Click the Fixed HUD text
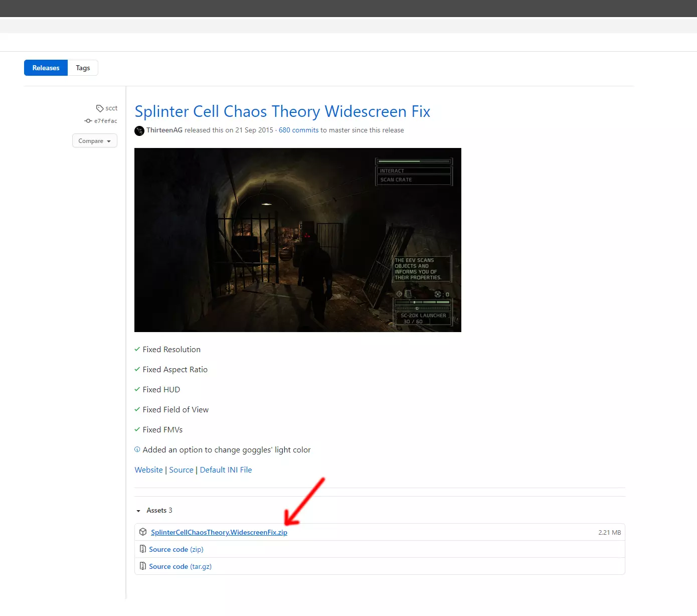 click(x=161, y=390)
